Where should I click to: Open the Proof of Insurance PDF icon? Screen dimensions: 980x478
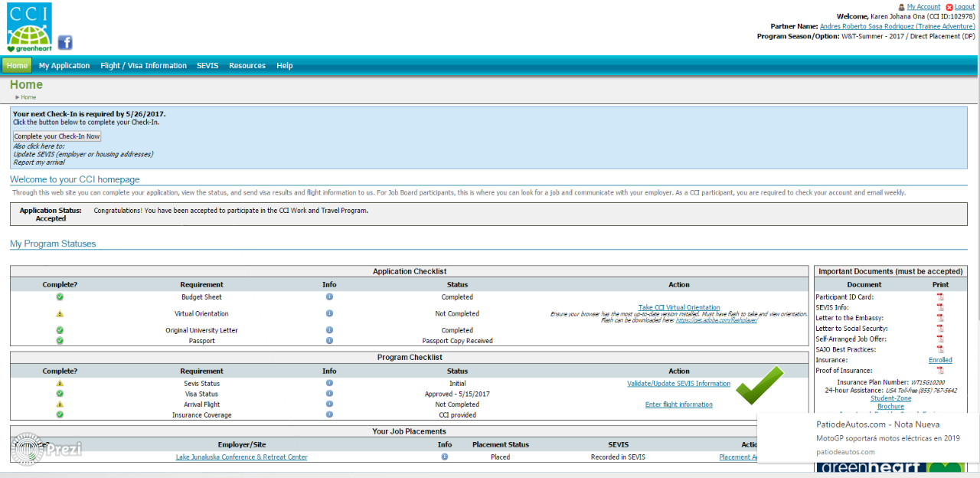940,371
